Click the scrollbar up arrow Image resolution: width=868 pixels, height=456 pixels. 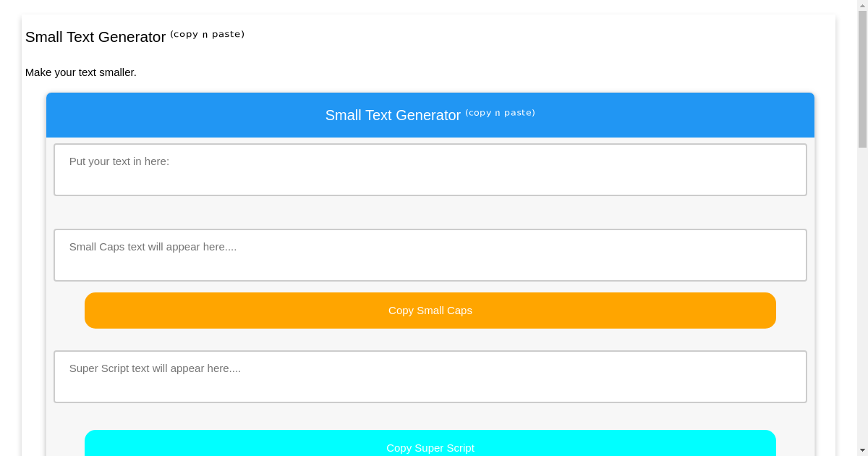coord(862,5)
